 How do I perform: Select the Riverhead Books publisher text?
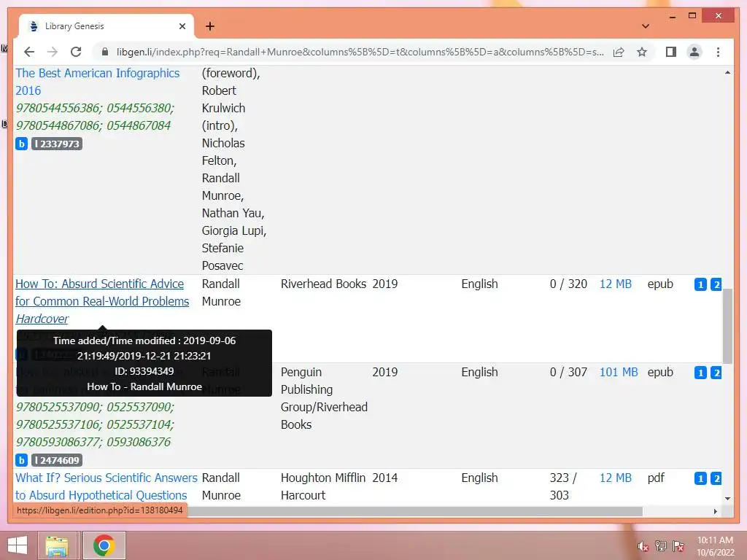[323, 284]
